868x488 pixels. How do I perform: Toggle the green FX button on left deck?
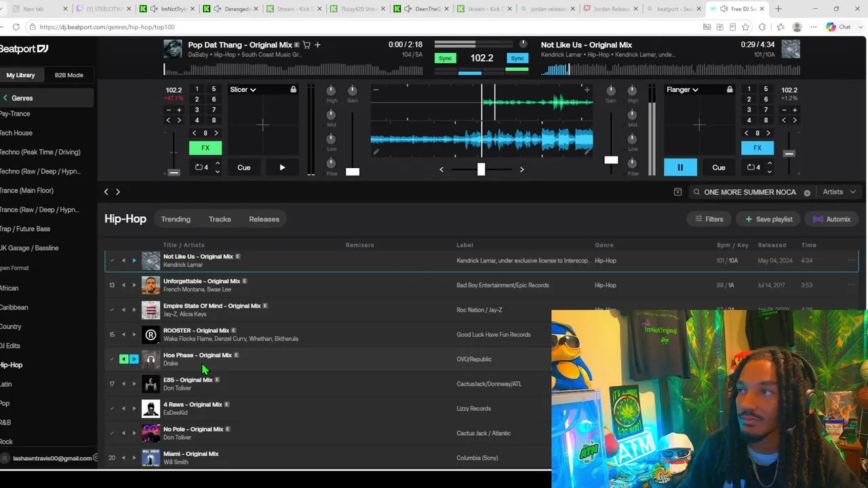click(x=205, y=148)
